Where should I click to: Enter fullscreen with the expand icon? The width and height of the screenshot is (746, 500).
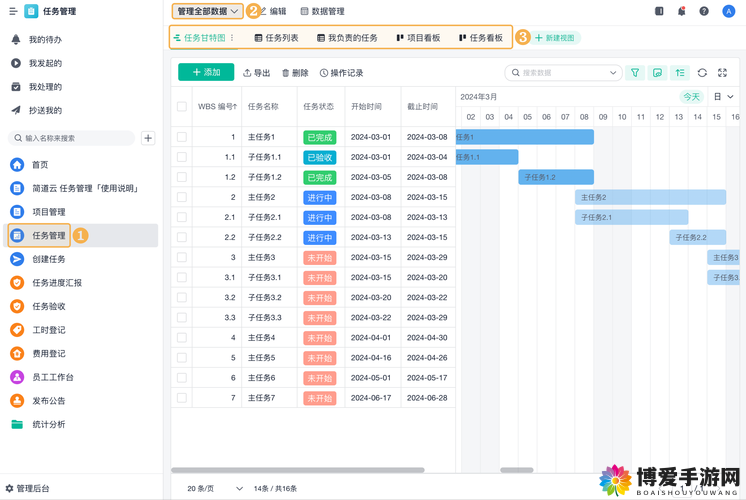coord(722,72)
